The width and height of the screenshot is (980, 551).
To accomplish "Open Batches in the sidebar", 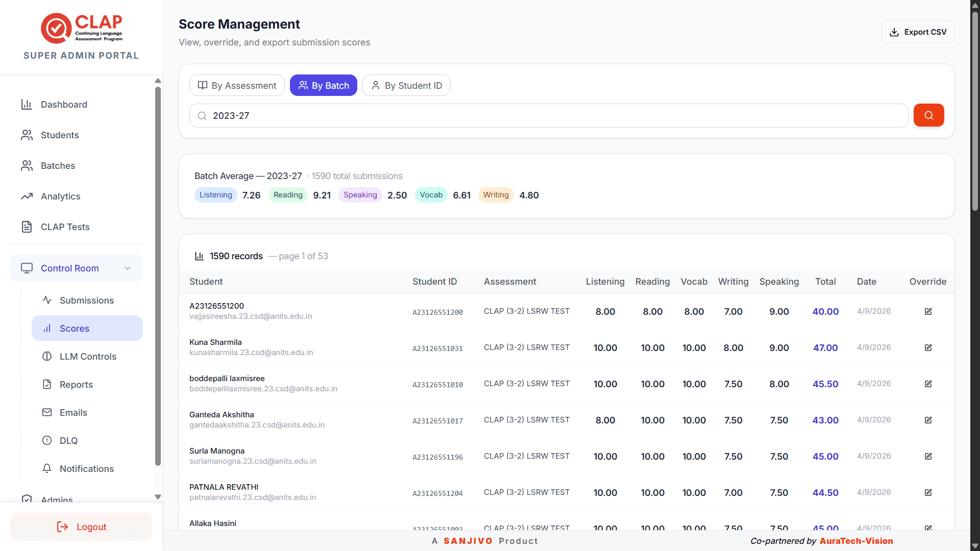I will tap(77, 166).
